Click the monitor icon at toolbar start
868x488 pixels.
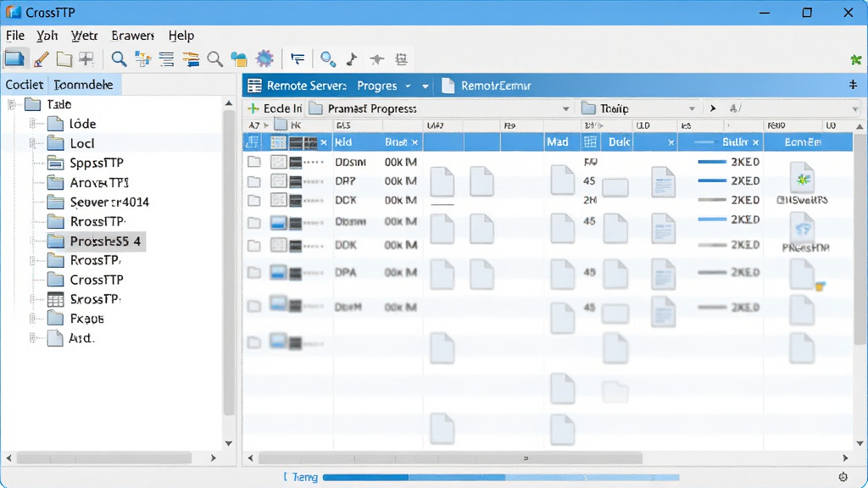(x=14, y=58)
